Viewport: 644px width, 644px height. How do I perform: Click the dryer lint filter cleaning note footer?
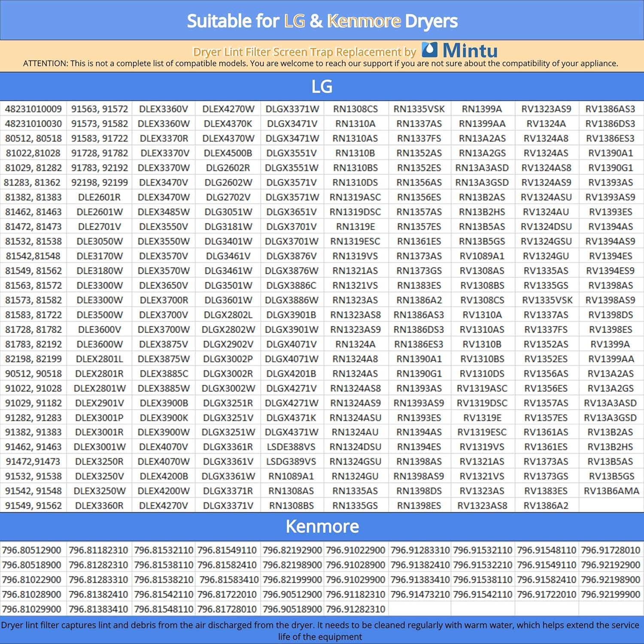pyautogui.click(x=320, y=631)
